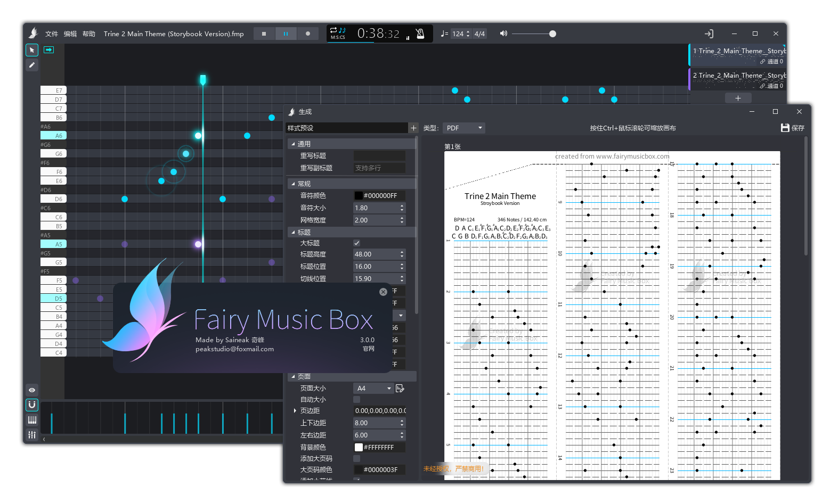
Task: Click the 保存 save button label
Action: (798, 128)
